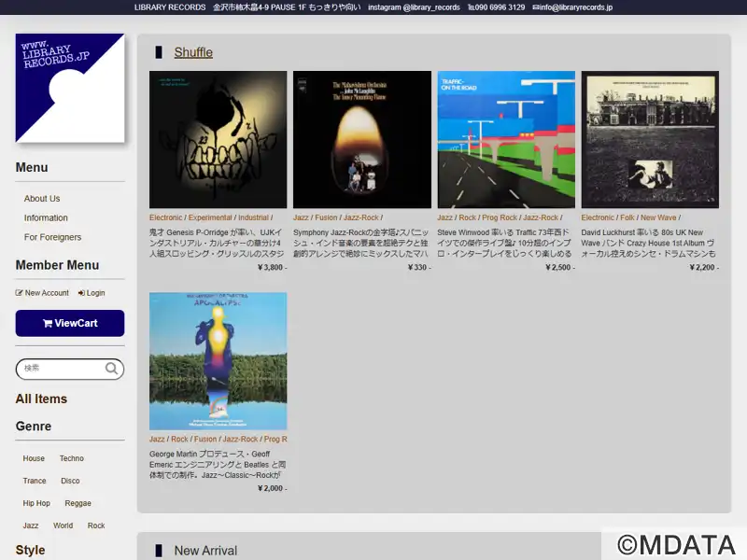
Task: Open the ViewCart shopping cart button
Action: pyautogui.click(x=70, y=323)
